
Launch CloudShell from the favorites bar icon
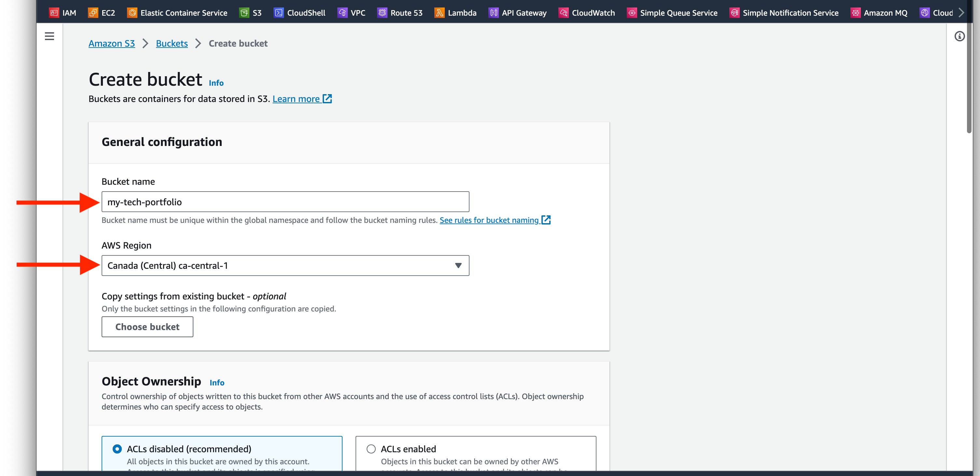pos(278,13)
